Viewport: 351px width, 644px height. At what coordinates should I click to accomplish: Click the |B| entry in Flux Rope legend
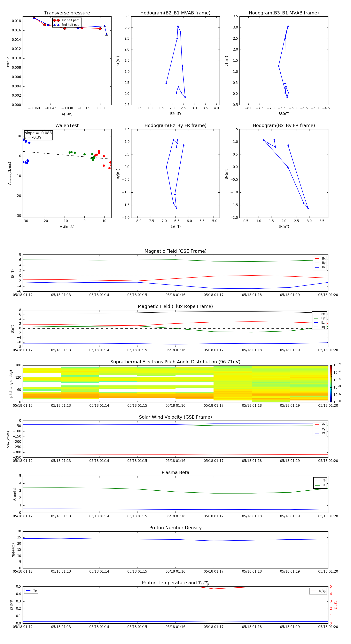pos(320,327)
